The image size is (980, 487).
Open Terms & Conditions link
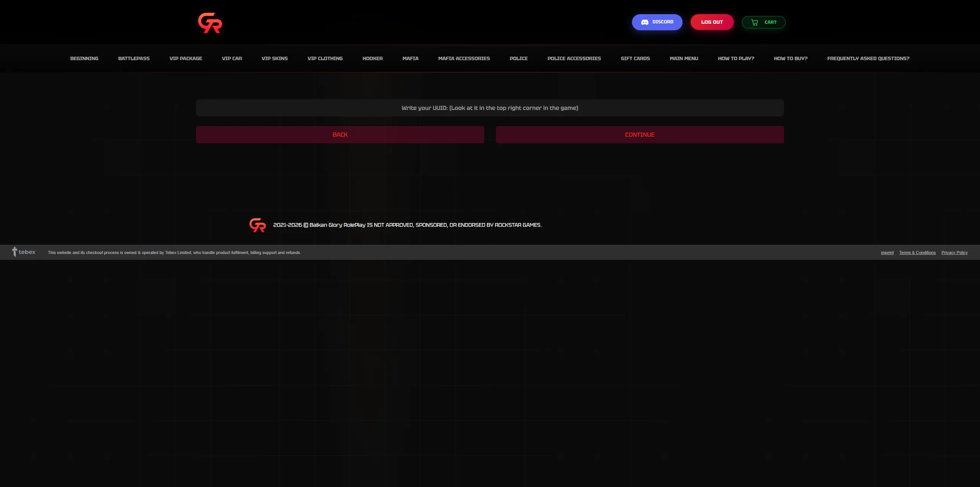pyautogui.click(x=917, y=253)
